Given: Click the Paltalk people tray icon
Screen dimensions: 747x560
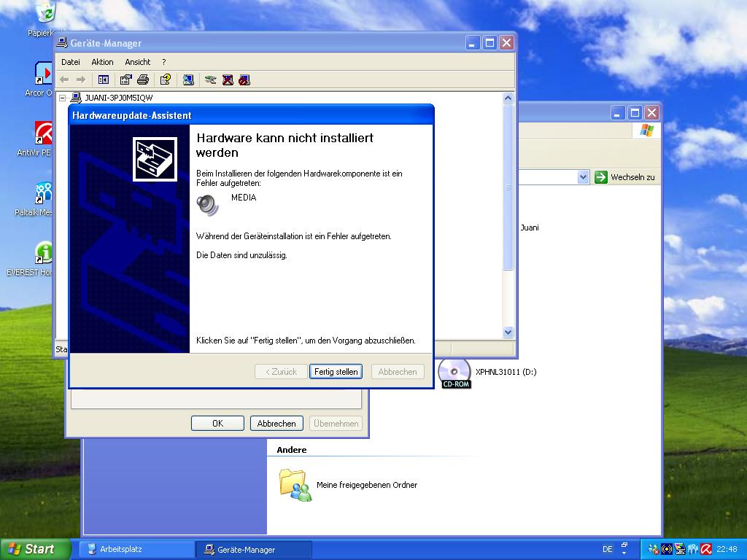Looking at the screenshot, I should [x=693, y=549].
